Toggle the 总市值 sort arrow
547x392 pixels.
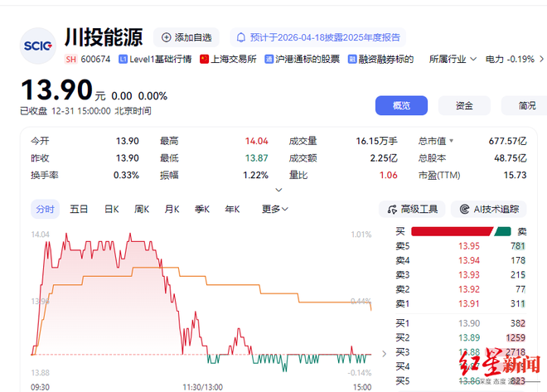[x=452, y=142]
